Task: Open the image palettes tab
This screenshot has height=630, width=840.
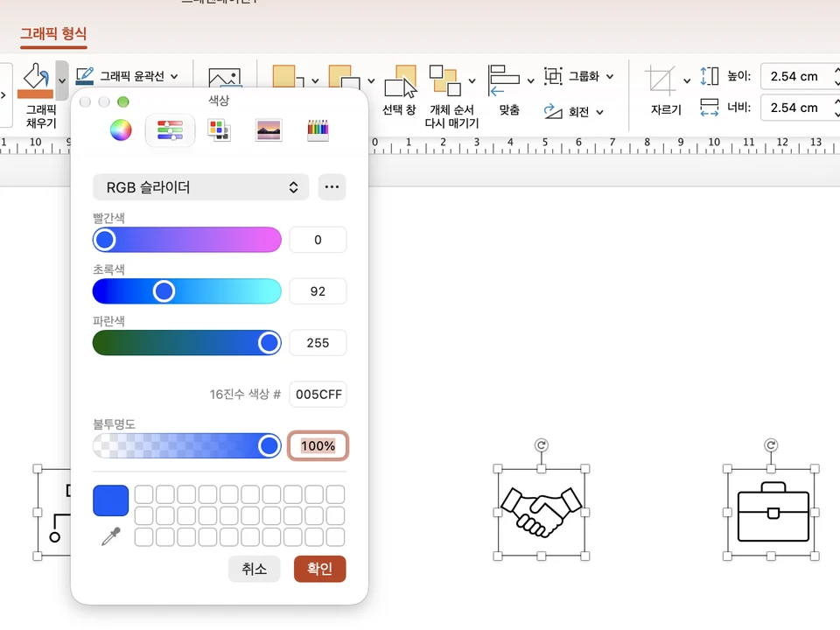Action: click(269, 130)
